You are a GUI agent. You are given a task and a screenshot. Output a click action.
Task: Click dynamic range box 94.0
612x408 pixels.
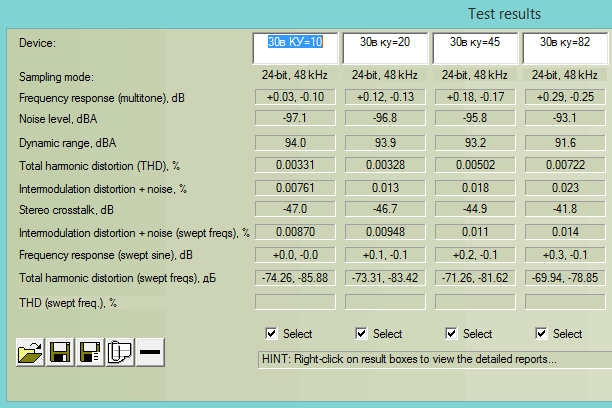click(295, 143)
